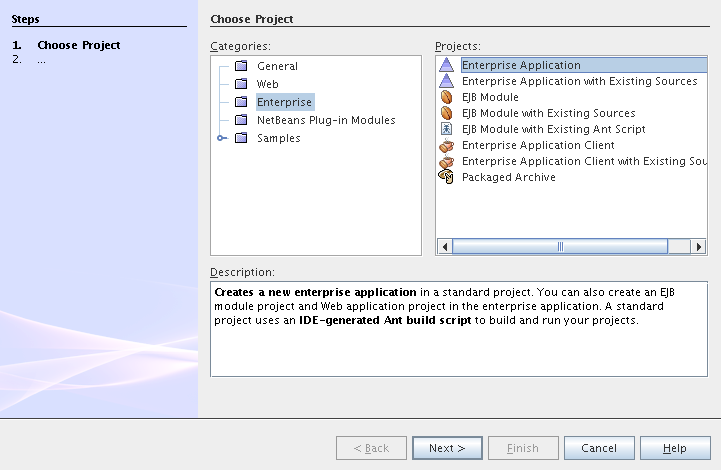
Task: Select the Web category
Action: pos(267,84)
